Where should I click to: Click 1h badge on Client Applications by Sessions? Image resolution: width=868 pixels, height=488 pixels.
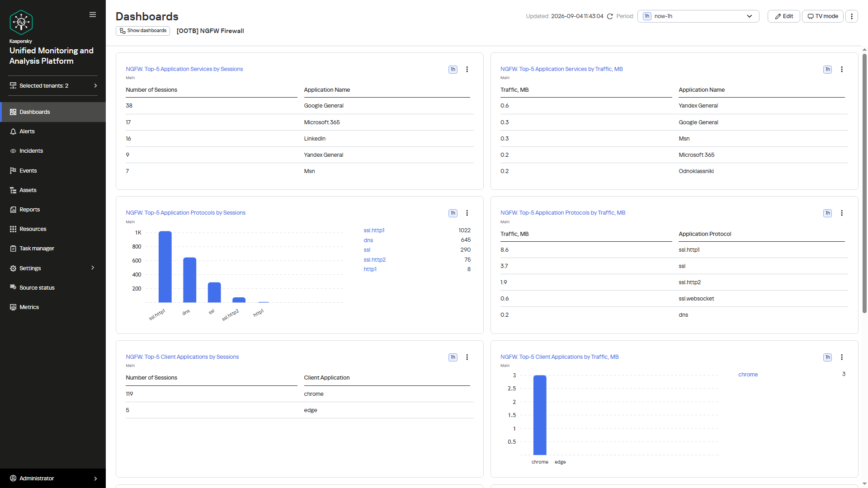coord(453,357)
